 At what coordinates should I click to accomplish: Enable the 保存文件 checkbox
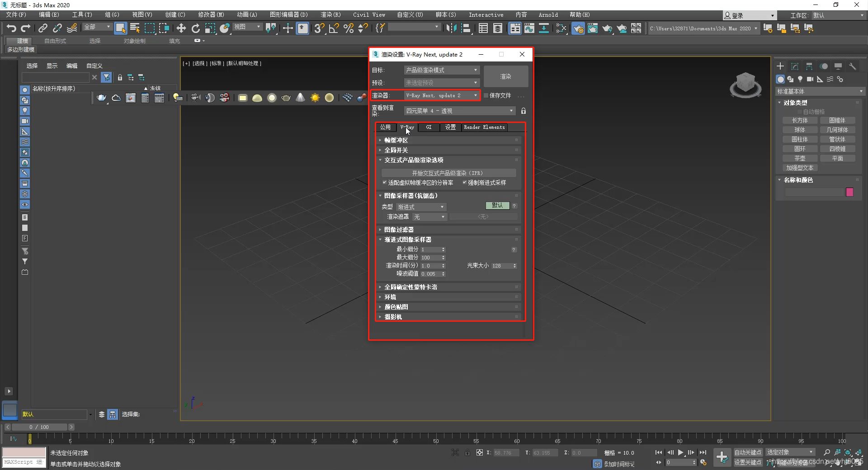pyautogui.click(x=486, y=95)
